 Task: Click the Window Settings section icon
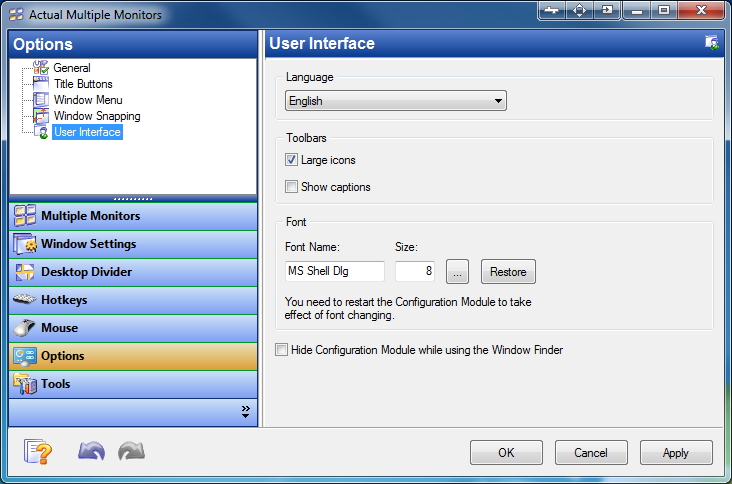[25, 244]
